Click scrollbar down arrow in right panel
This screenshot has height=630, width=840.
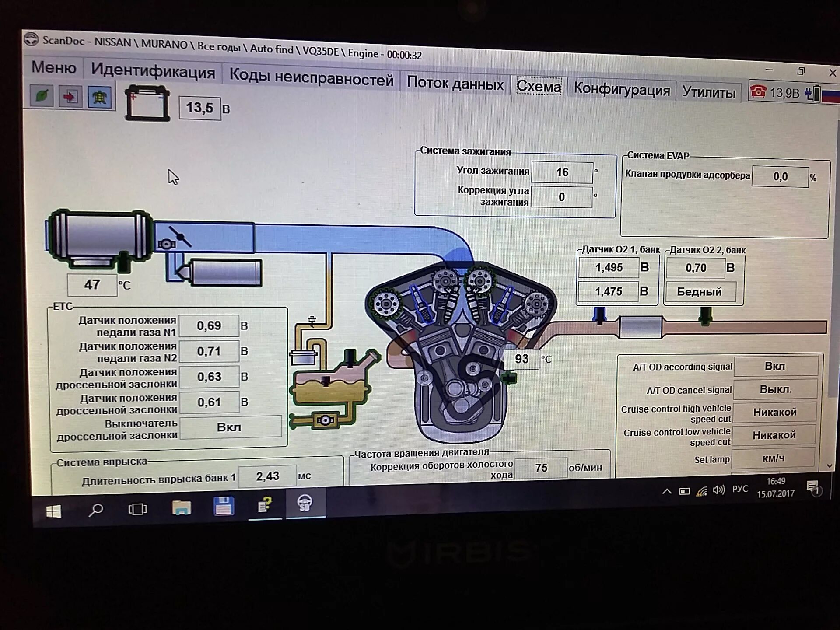(x=829, y=466)
